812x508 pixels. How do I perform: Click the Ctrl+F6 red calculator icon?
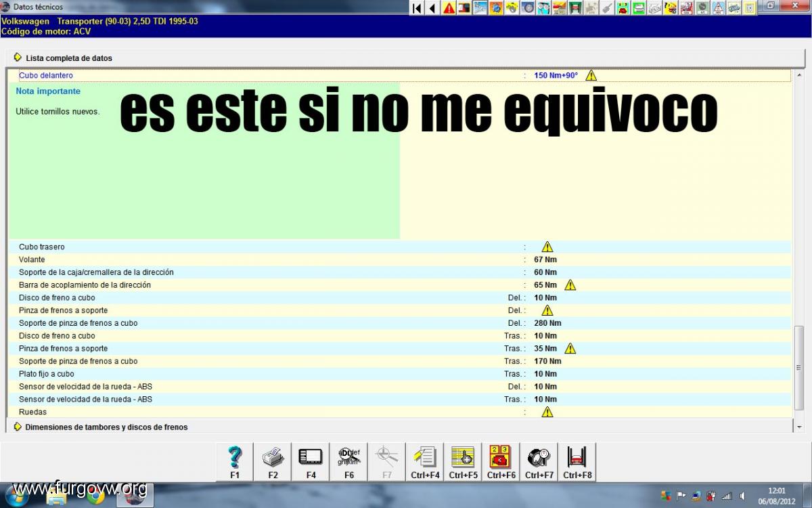(501, 462)
